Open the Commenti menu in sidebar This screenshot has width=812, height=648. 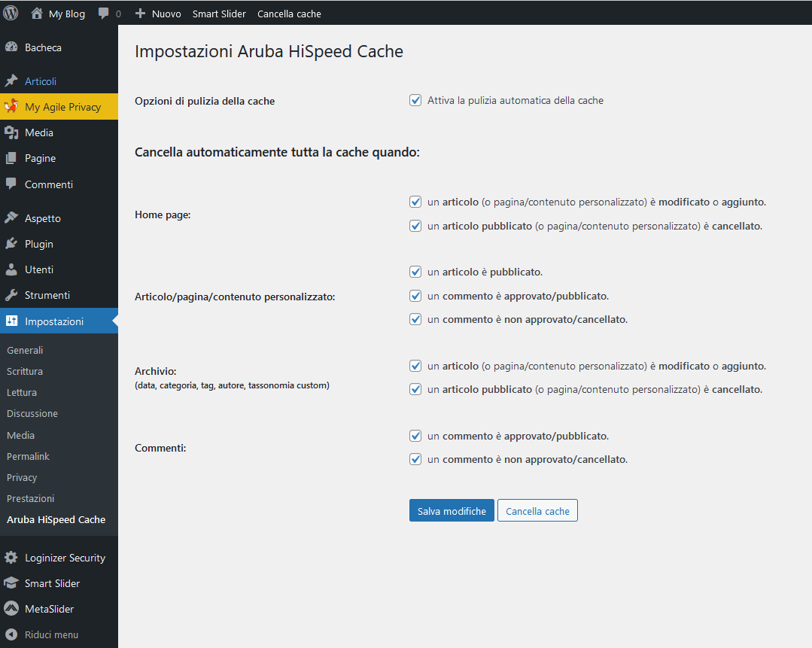point(59,184)
